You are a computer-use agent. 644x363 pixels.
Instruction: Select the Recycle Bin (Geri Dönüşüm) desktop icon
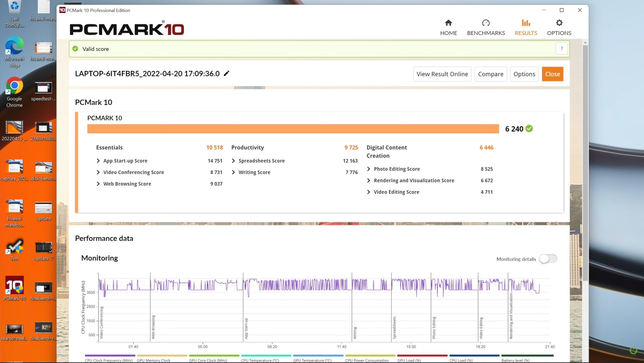point(14,14)
